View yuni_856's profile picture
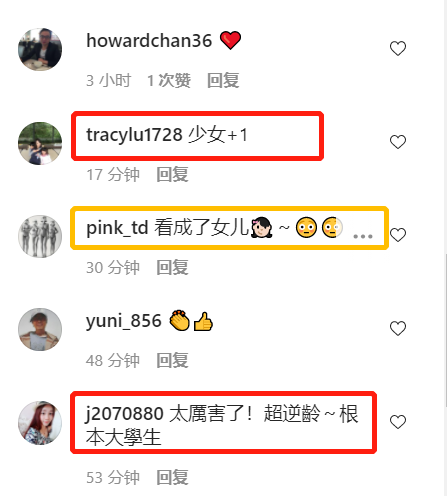Screen dimensions: 447x496 click(x=40, y=329)
